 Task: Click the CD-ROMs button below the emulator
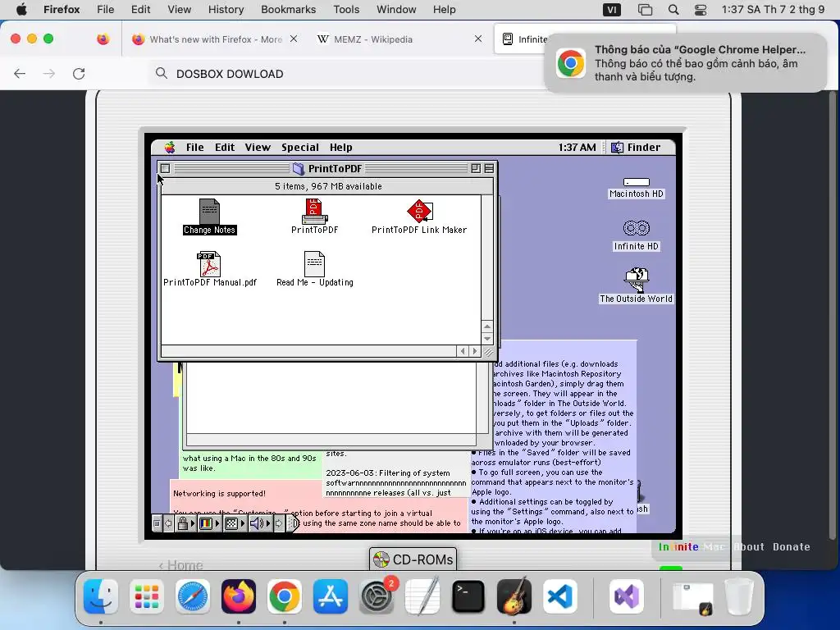coord(413,559)
